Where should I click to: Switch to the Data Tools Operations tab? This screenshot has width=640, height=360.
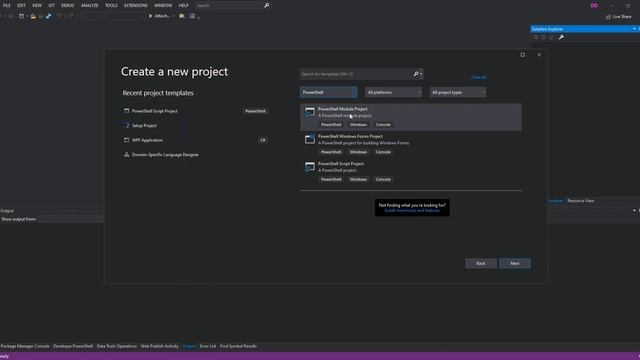pyautogui.click(x=117, y=346)
